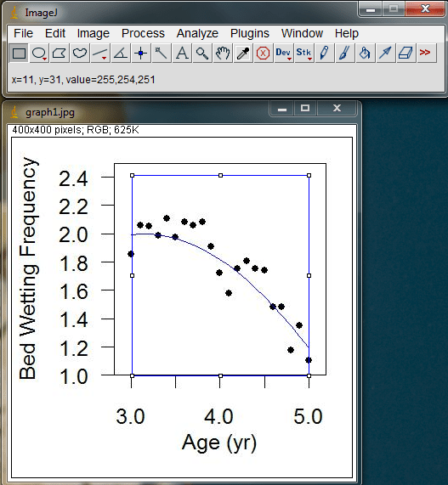Select the Magnifying glass tool
This screenshot has width=448, height=485.
point(202,54)
